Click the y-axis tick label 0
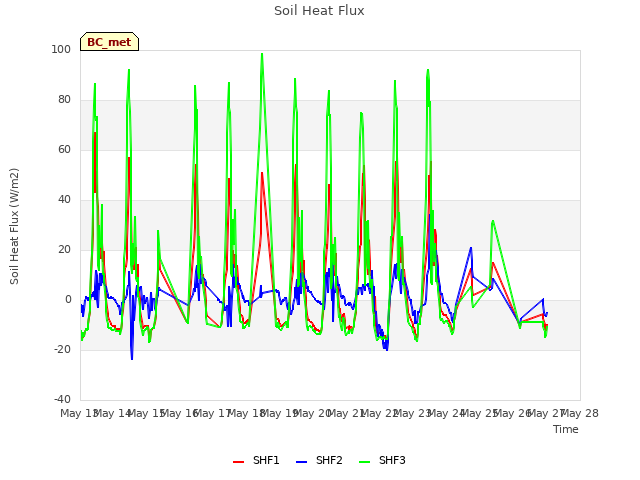Image resolution: width=640 pixels, height=480 pixels. coord(68,300)
